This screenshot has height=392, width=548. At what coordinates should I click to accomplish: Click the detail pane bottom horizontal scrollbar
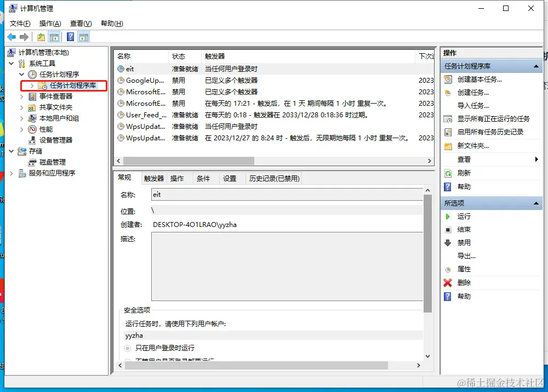(256, 366)
